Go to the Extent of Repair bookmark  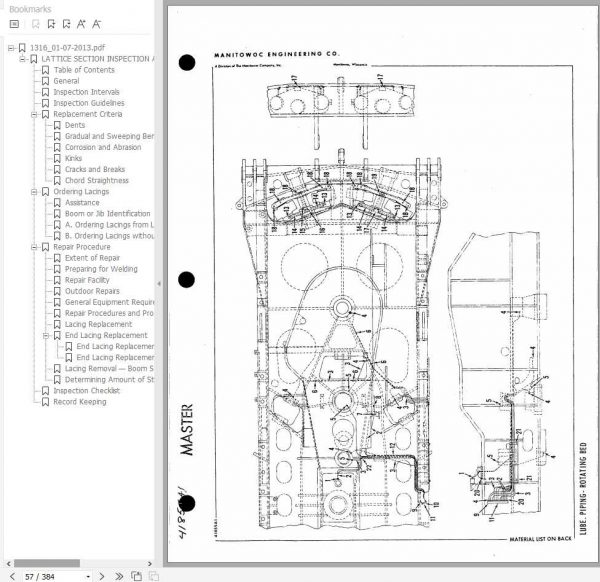pyautogui.click(x=92, y=258)
